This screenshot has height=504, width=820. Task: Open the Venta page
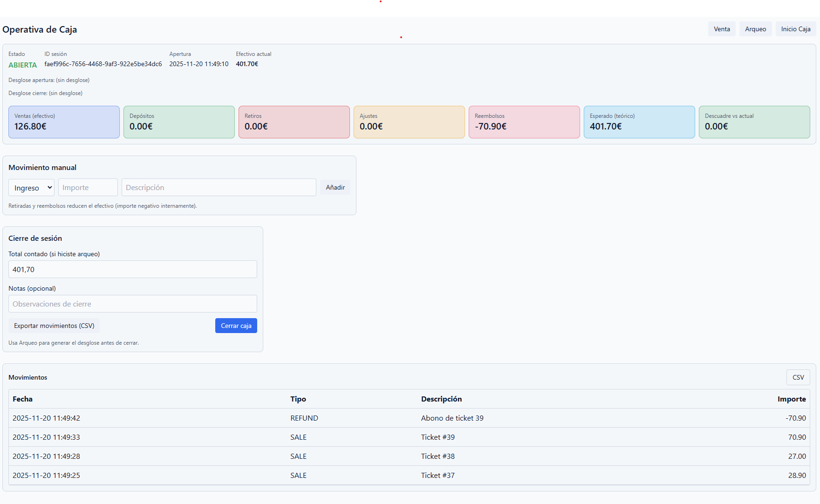tap(722, 29)
